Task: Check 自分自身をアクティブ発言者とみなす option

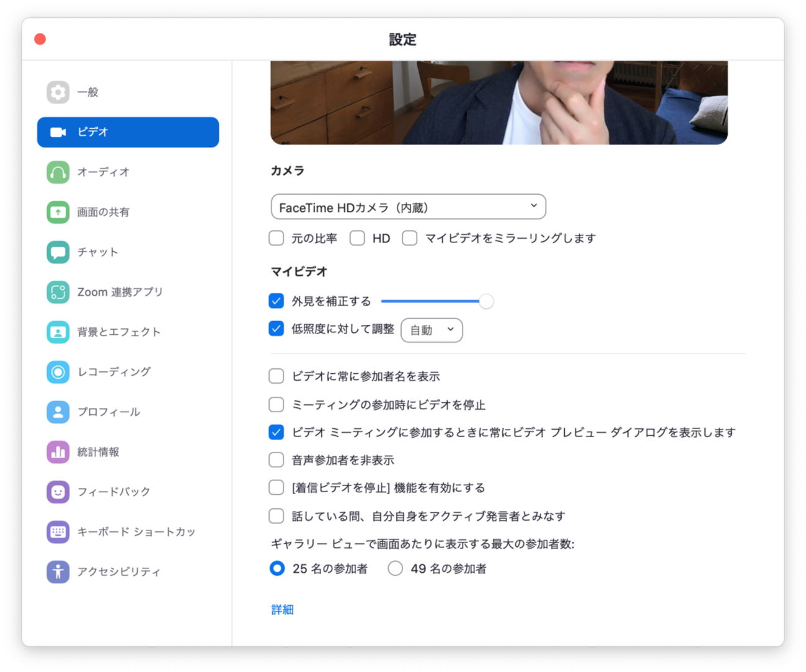Action: pos(277,516)
